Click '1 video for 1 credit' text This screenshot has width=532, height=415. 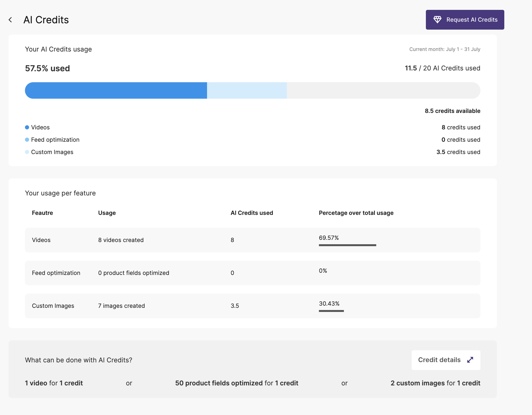point(54,383)
